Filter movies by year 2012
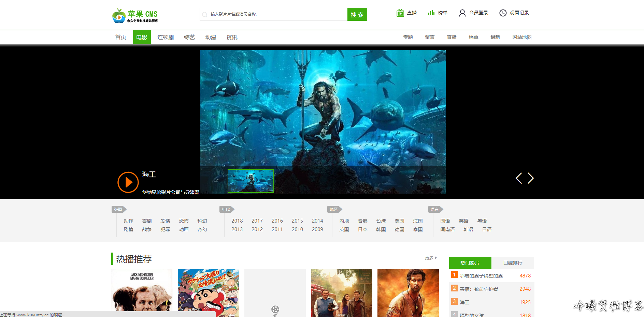This screenshot has width=644, height=317. coord(257,229)
